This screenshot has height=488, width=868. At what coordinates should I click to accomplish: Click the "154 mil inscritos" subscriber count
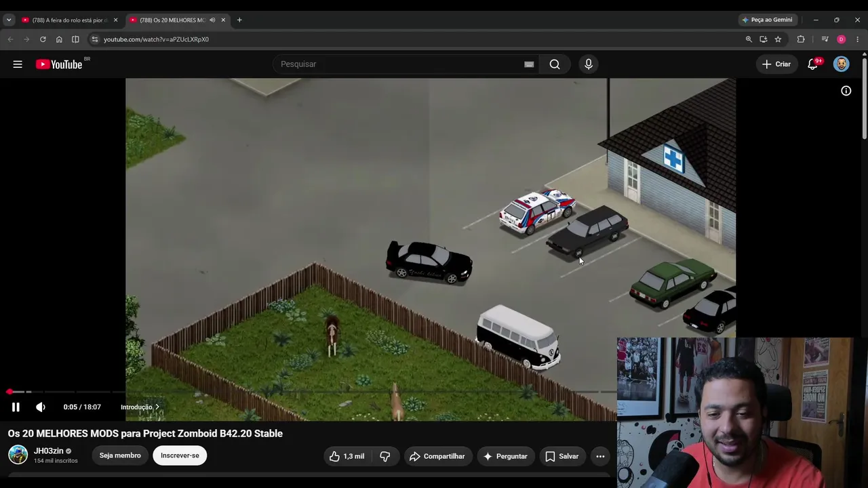pyautogui.click(x=56, y=461)
